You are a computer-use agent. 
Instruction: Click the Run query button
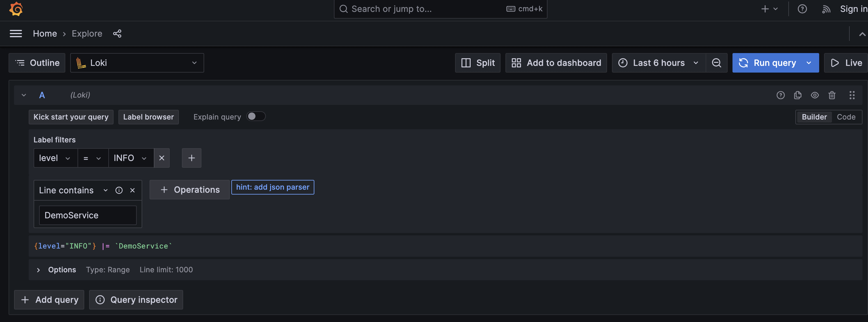pos(767,63)
